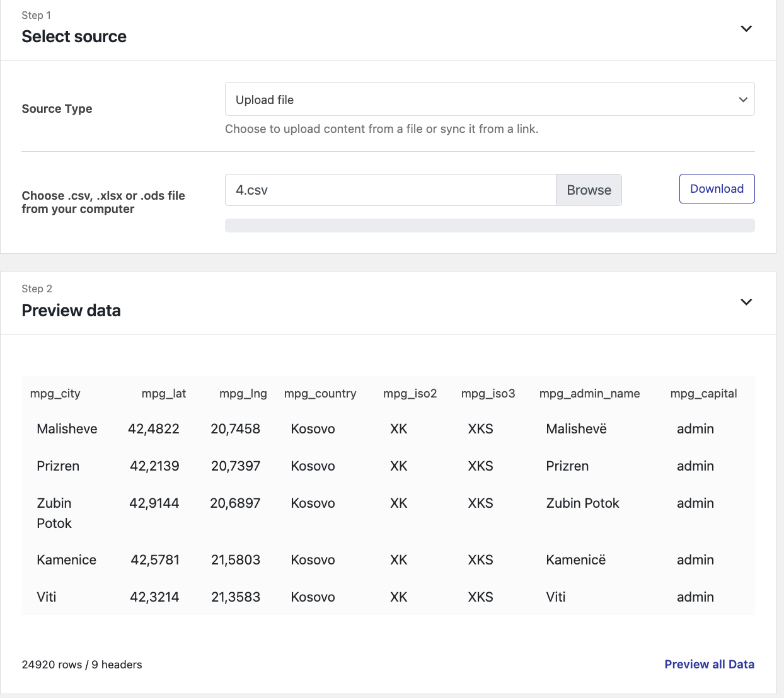784x698 pixels.
Task: Click the mpg_country column header
Action: point(320,394)
